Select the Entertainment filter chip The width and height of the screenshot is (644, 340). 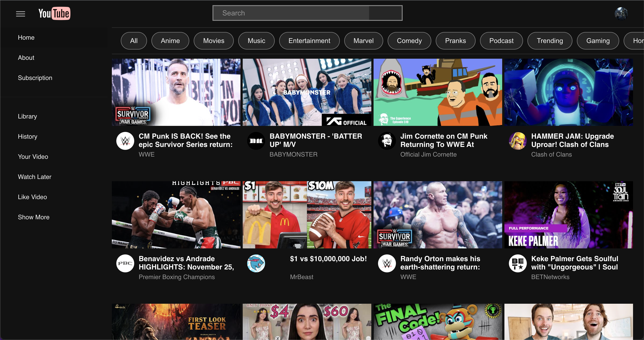(309, 41)
